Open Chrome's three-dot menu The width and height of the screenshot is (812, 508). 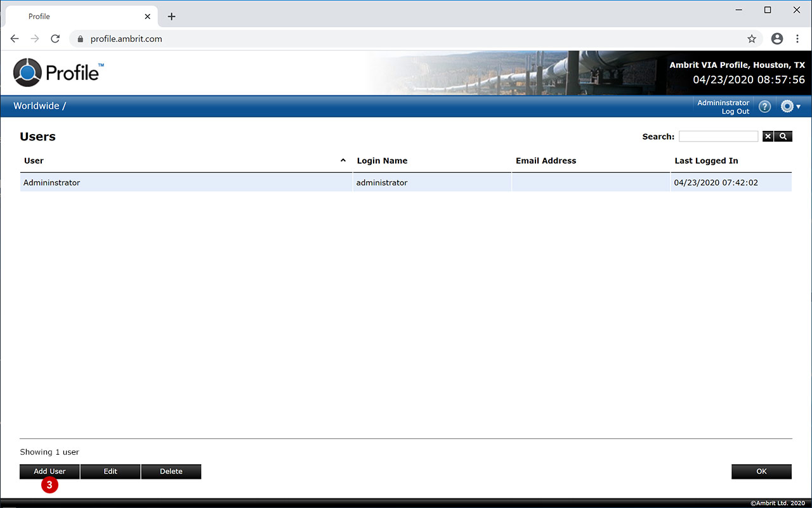point(797,39)
